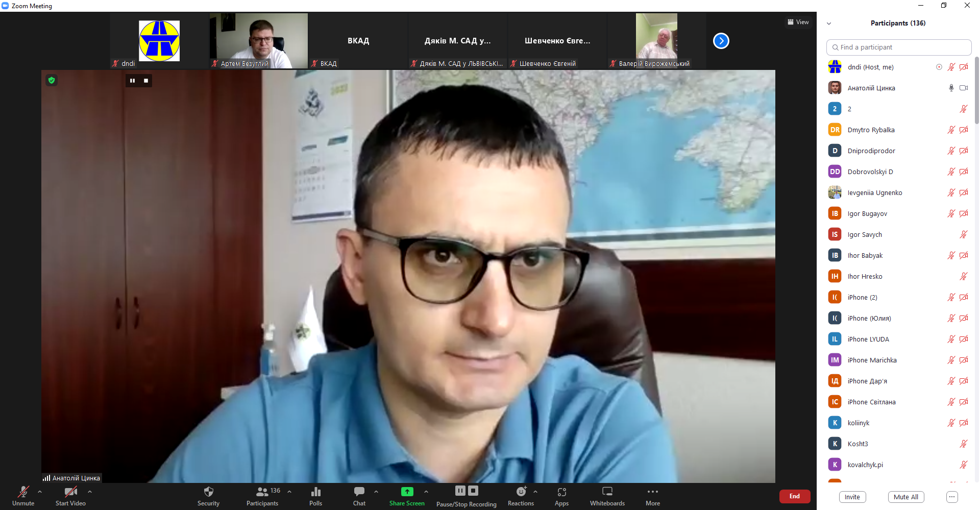This screenshot has height=510, width=980.
Task: Open the Chat window
Action: pyautogui.click(x=359, y=495)
